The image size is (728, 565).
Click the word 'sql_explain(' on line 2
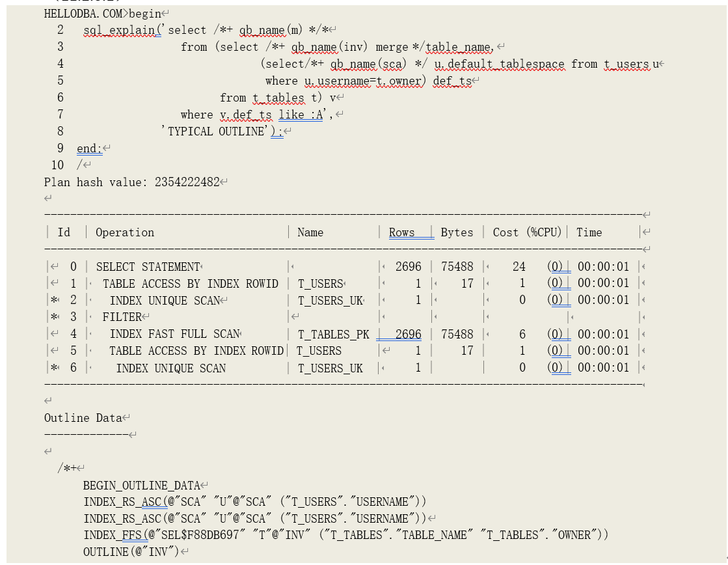tap(122, 30)
